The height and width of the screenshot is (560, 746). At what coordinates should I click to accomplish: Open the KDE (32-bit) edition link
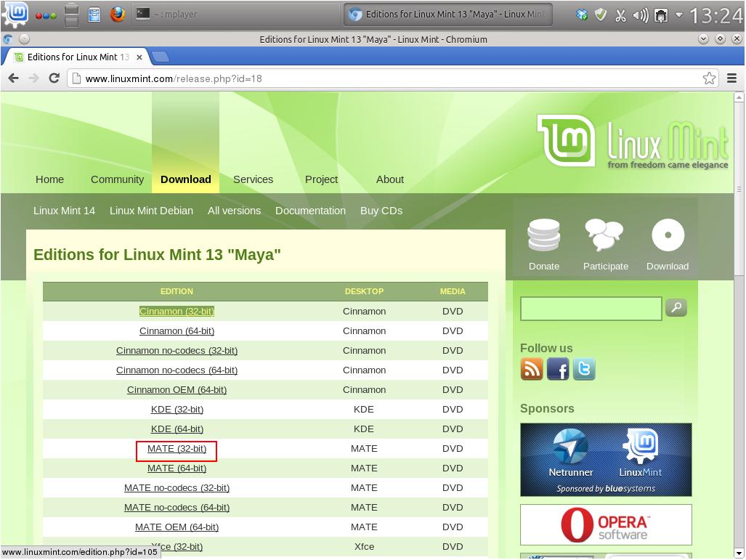(177, 409)
